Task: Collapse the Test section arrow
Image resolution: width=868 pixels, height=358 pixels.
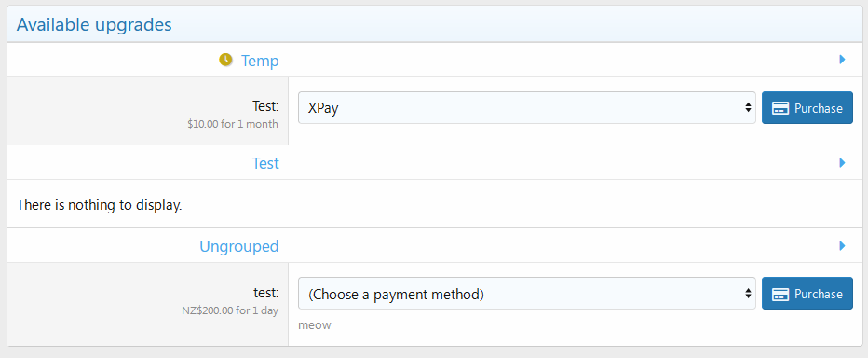Action: [x=842, y=163]
